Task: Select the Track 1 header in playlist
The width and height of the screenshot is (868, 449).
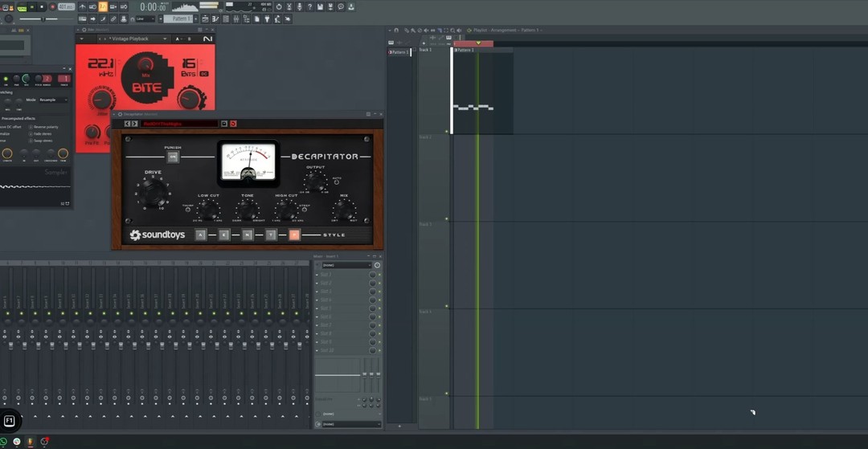Action: point(434,90)
